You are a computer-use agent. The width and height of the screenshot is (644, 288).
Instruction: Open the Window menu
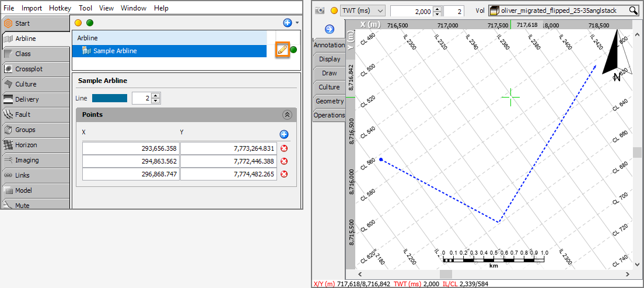point(134,8)
